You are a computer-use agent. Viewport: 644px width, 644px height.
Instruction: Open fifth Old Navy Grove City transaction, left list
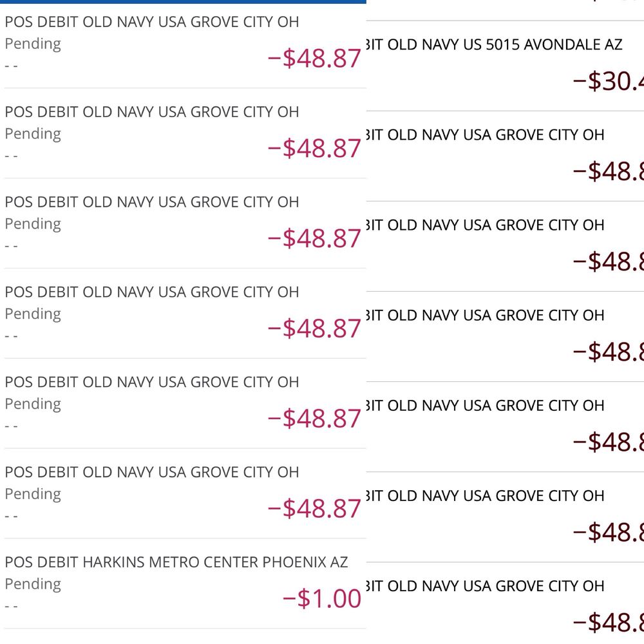(x=151, y=383)
